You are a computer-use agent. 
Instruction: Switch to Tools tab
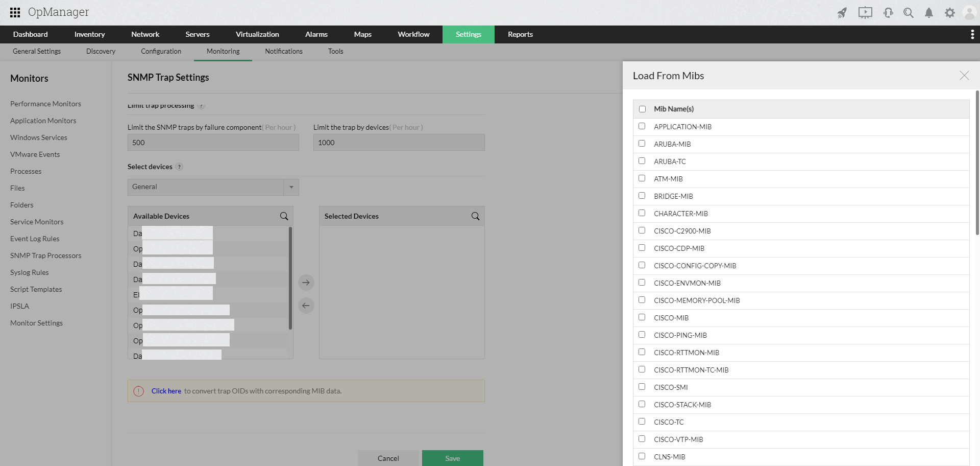(335, 51)
